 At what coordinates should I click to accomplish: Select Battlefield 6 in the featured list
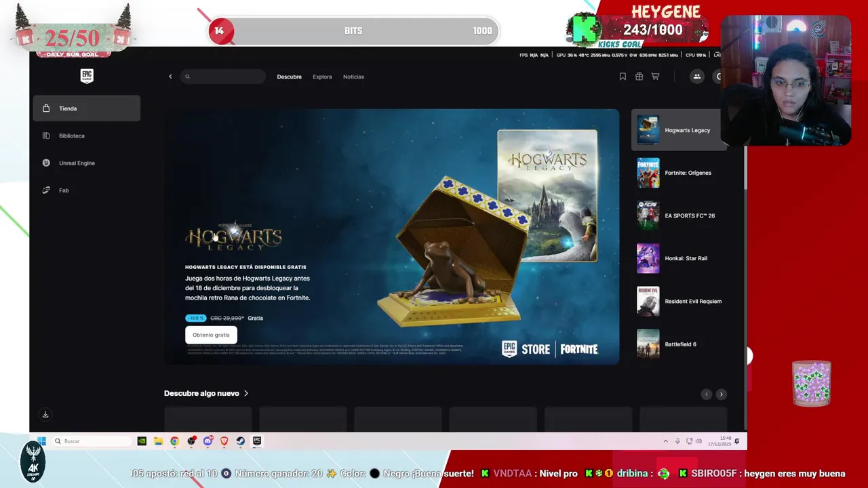678,344
